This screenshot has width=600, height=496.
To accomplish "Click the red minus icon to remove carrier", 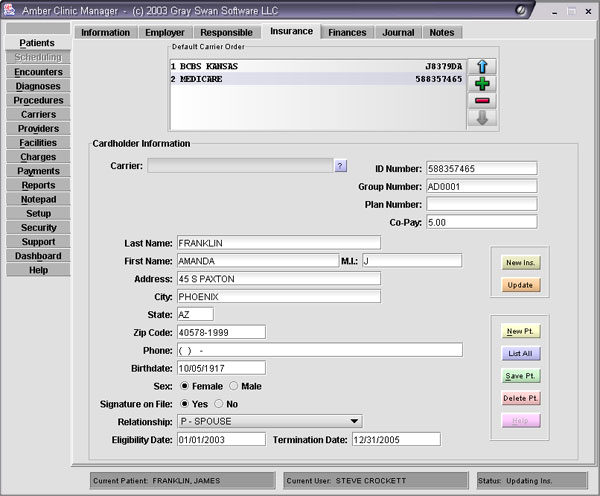I will [x=482, y=101].
